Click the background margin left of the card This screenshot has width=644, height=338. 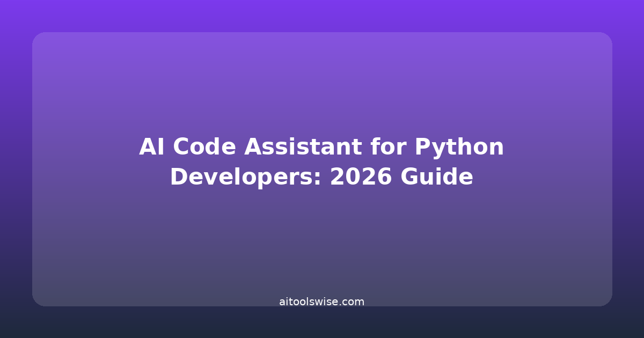[x=16, y=169]
